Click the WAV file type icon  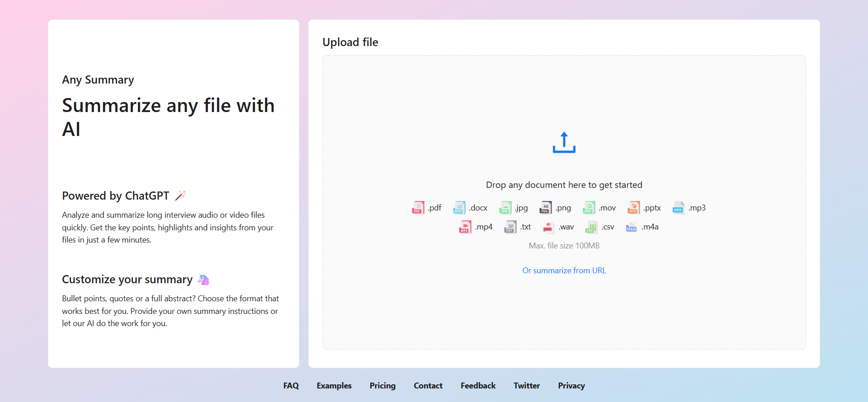coord(548,227)
